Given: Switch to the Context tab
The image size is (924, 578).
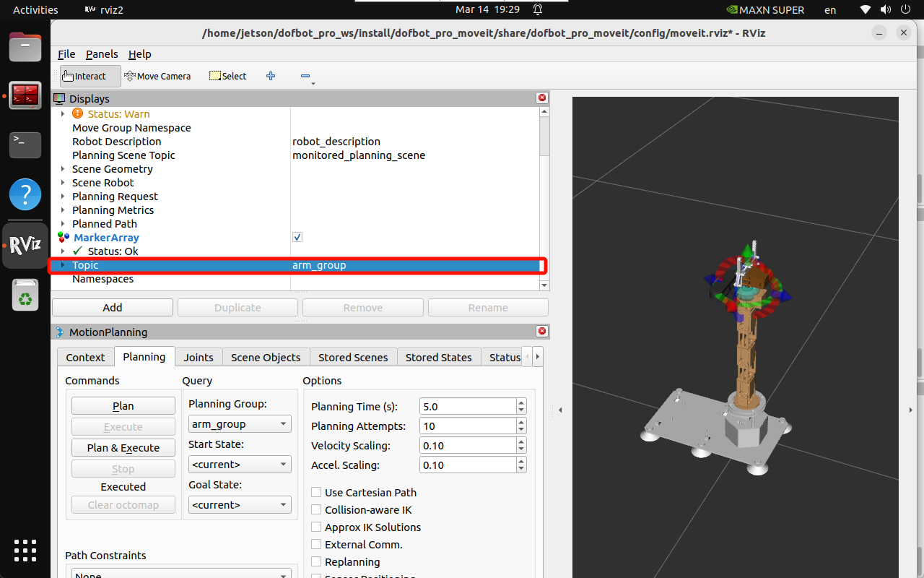Looking at the screenshot, I should pyautogui.click(x=85, y=357).
